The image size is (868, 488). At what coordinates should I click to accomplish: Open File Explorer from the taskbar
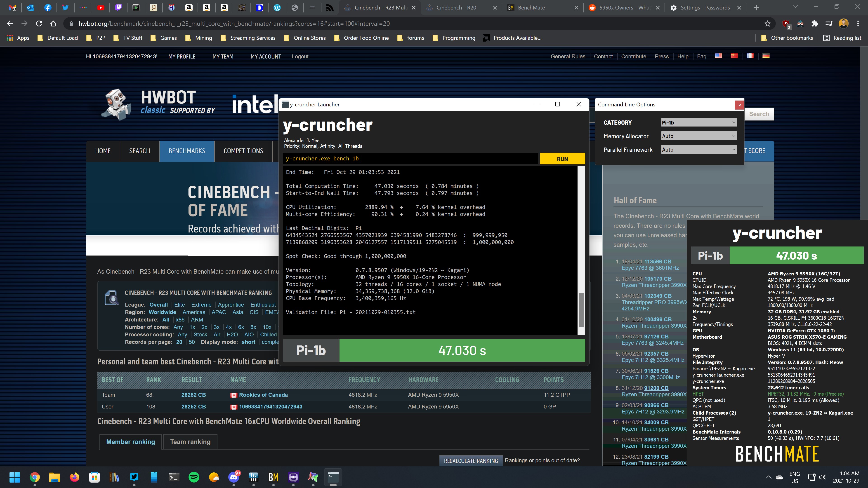[x=54, y=477]
